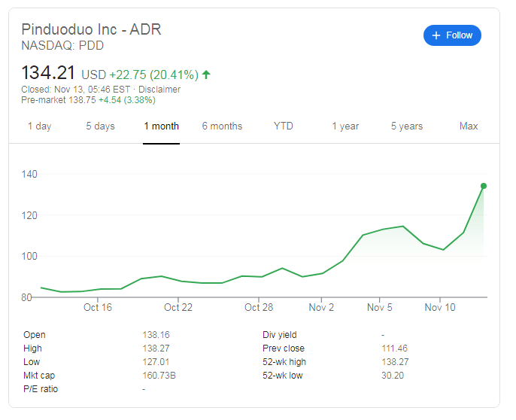Switch to the 1 day tab
This screenshot has height=420, width=516.
click(x=39, y=126)
